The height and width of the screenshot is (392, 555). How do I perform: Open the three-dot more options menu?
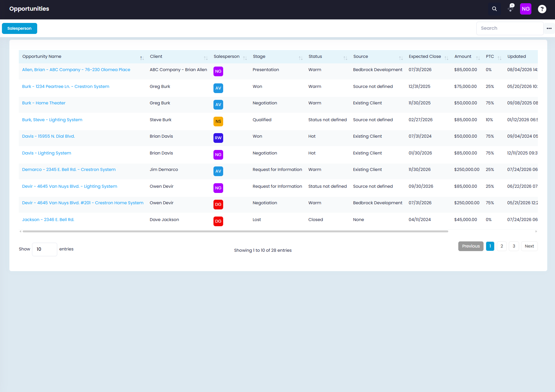(549, 28)
